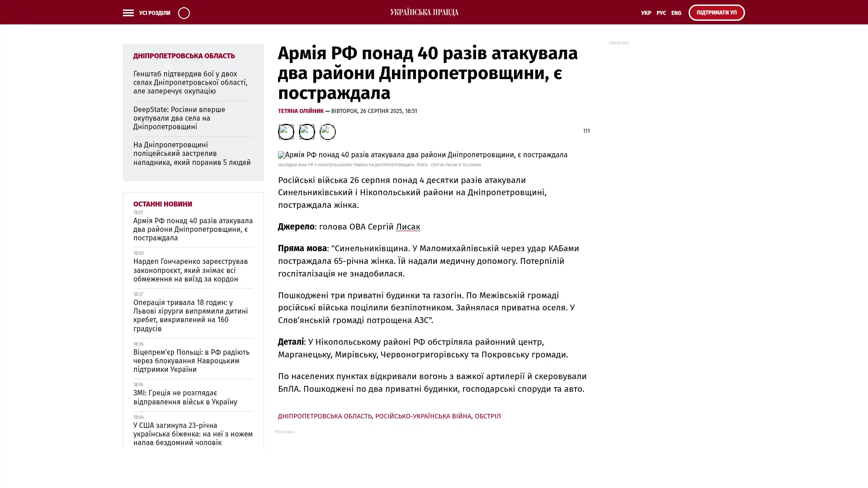This screenshot has width=868, height=488.
Task: Click the third share icon under the headline
Action: (327, 132)
